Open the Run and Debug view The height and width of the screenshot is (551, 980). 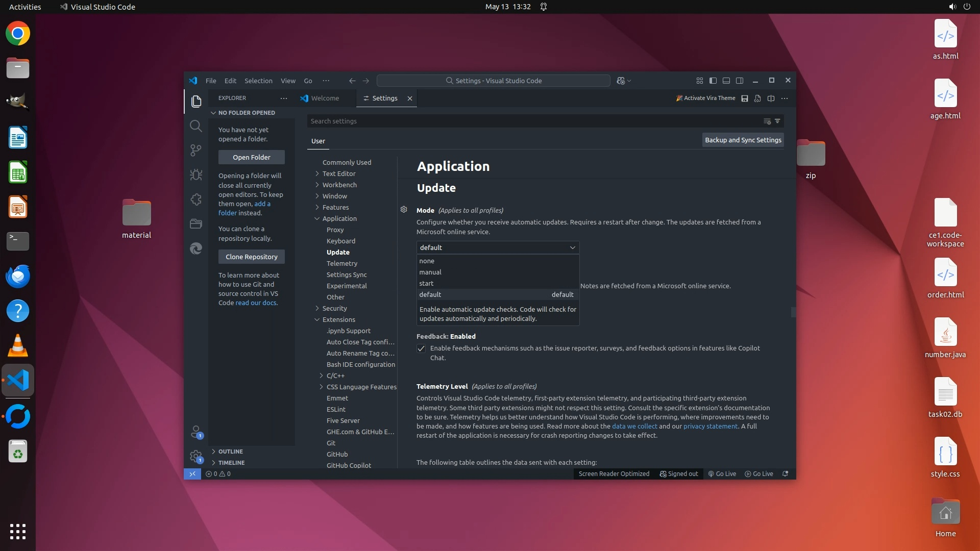click(195, 174)
